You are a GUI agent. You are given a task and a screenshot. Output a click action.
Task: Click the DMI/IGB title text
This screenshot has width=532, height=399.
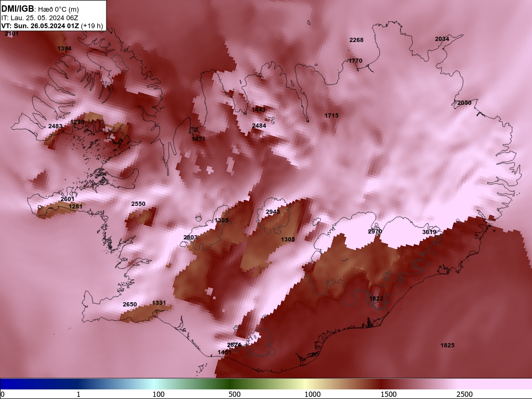click(18, 9)
